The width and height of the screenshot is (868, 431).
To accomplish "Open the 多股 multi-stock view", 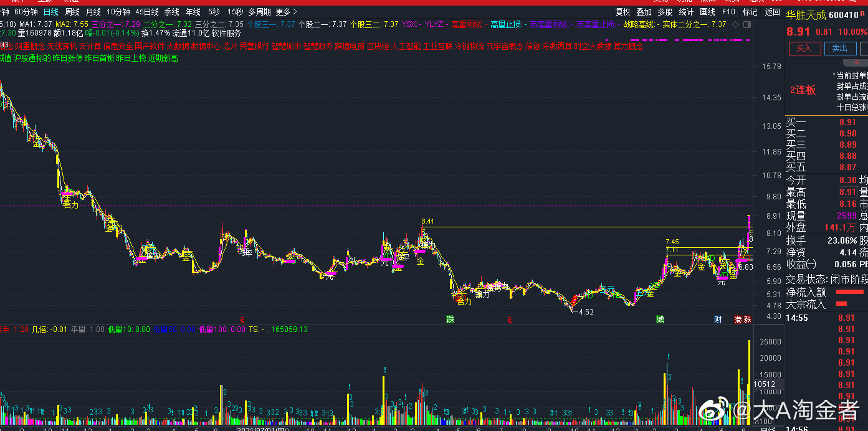I will (665, 12).
